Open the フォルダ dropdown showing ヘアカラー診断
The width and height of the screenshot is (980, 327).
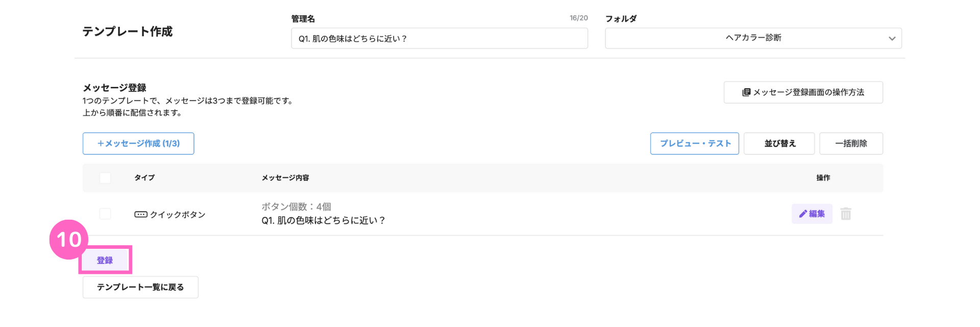coord(753,38)
